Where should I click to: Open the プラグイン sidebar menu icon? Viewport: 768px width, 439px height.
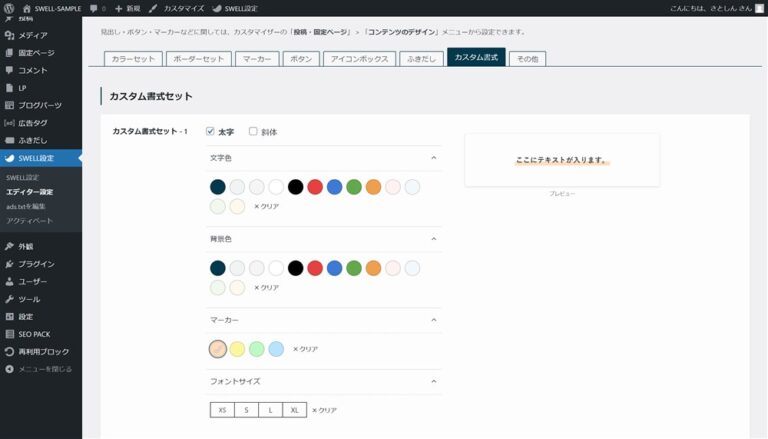(x=10, y=264)
